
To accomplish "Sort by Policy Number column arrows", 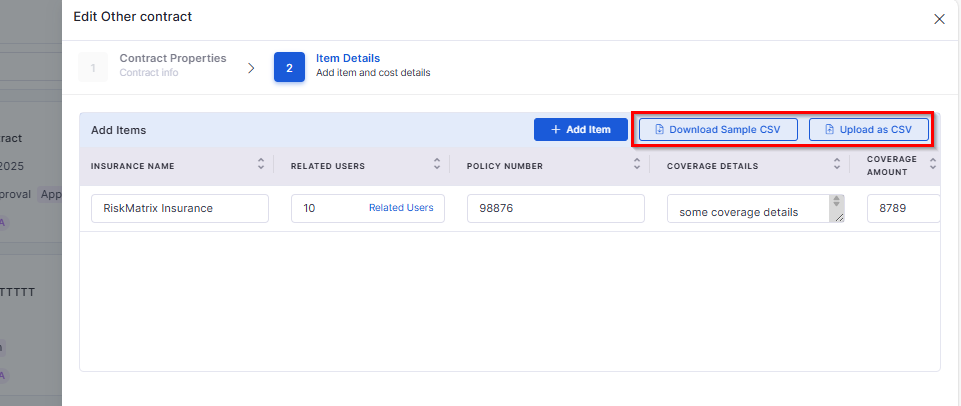I will tap(637, 164).
